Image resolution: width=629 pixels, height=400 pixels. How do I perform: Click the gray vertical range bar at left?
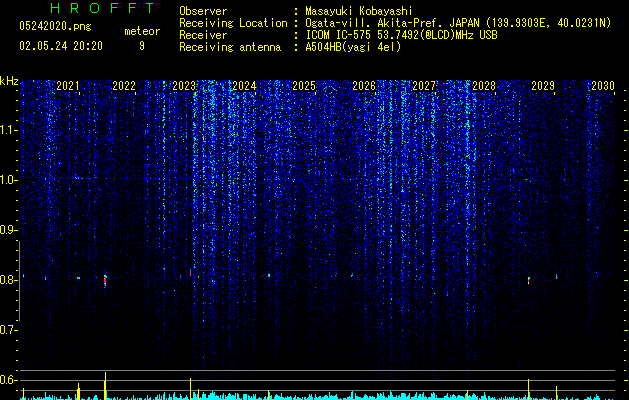19,281
